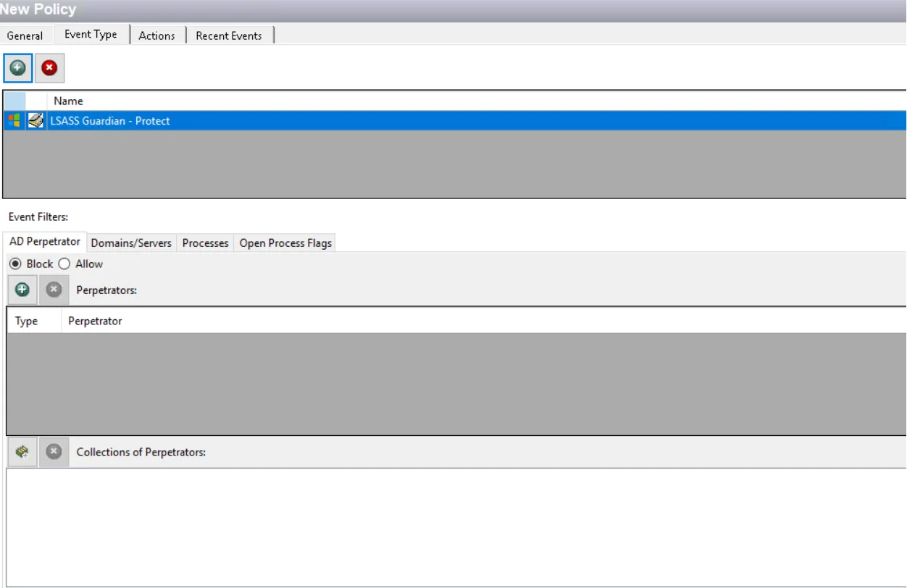Select the LSASS Guardian - Protect row
The width and height of the screenshot is (907, 588).
(454, 121)
